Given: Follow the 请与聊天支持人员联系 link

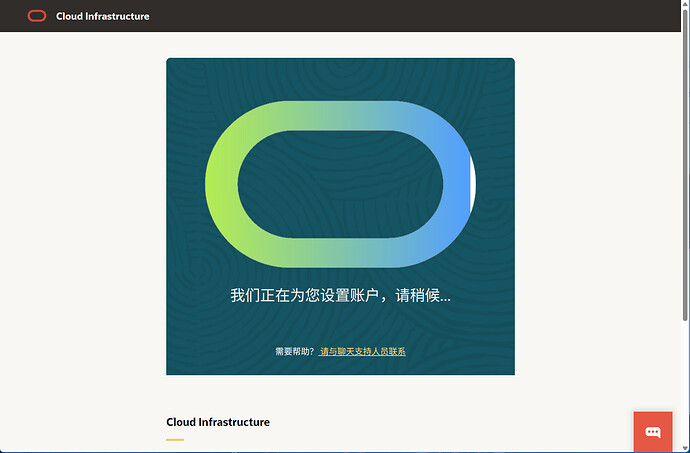Looking at the screenshot, I should tap(362, 351).
